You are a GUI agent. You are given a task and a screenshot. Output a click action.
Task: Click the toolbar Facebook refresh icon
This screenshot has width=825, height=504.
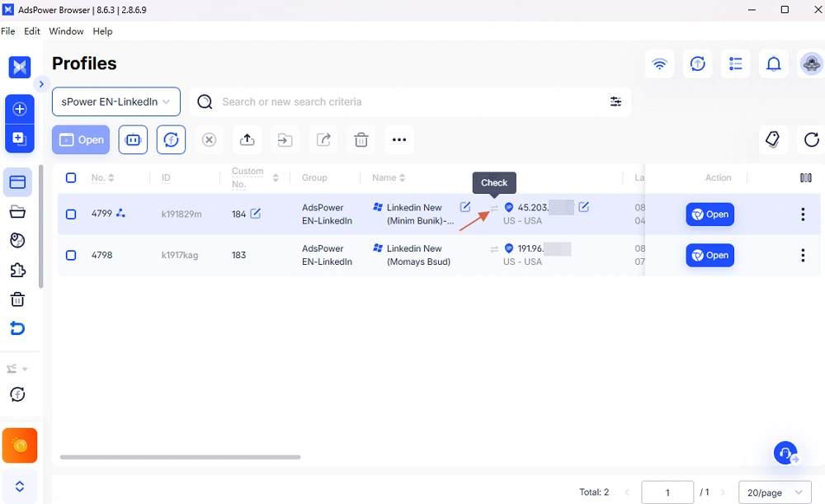pos(171,140)
